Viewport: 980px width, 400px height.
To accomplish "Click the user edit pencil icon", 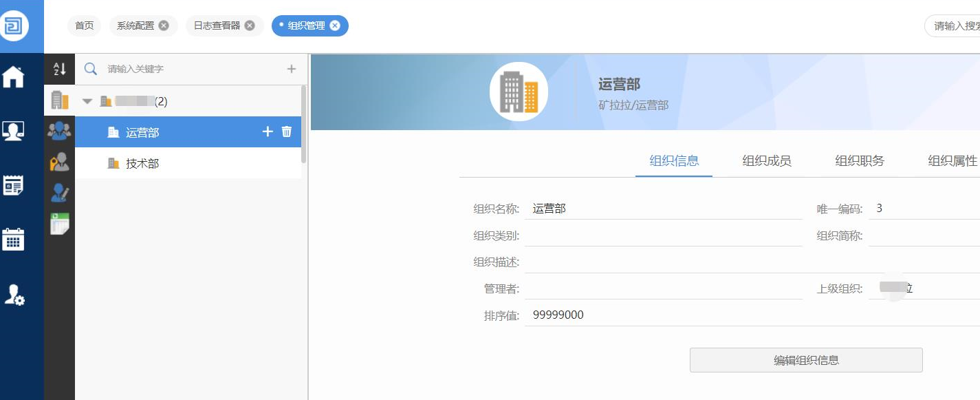I will click(x=60, y=193).
